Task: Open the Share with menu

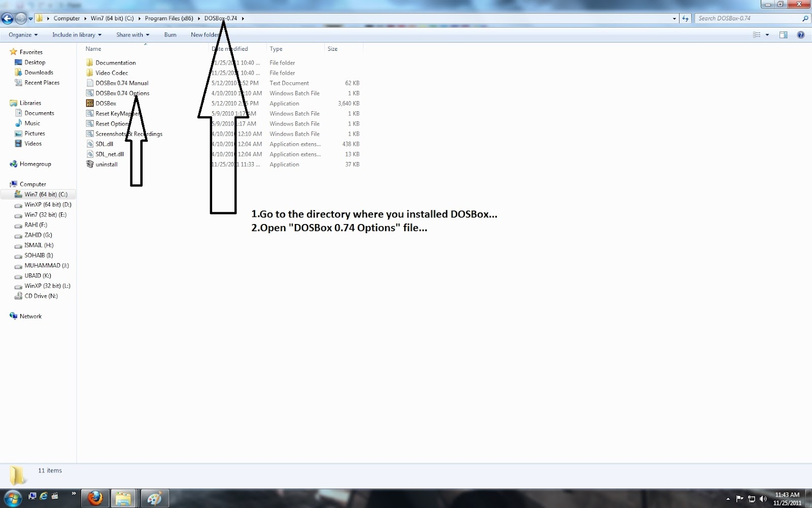Action: click(x=132, y=35)
